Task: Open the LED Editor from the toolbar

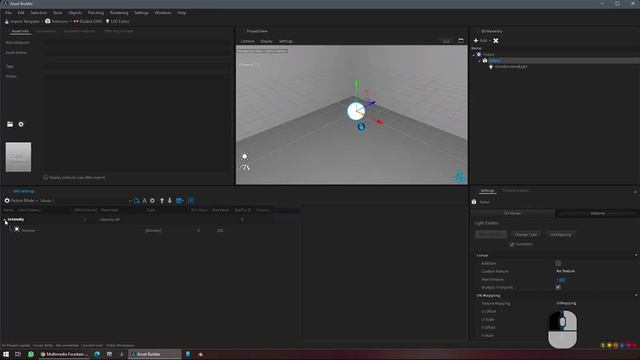Action: coord(118,21)
